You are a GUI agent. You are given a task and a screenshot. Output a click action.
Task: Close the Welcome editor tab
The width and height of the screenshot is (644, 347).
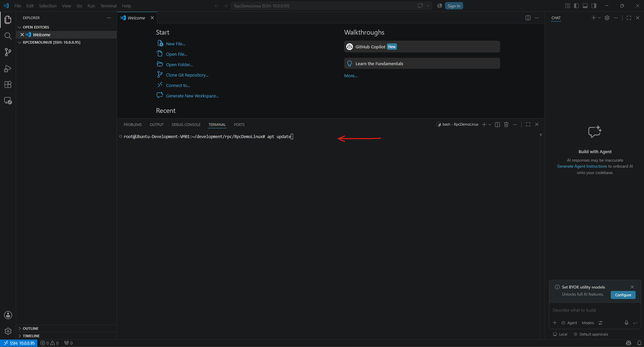coord(152,18)
